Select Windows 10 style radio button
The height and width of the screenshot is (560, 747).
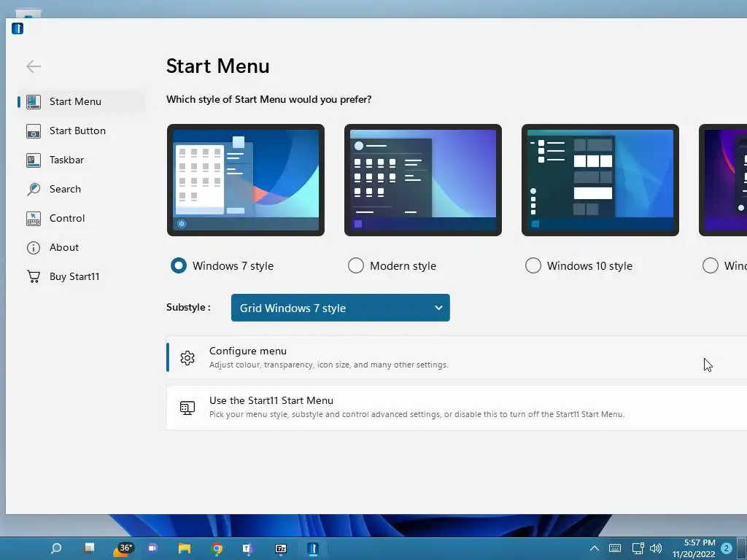(x=533, y=265)
